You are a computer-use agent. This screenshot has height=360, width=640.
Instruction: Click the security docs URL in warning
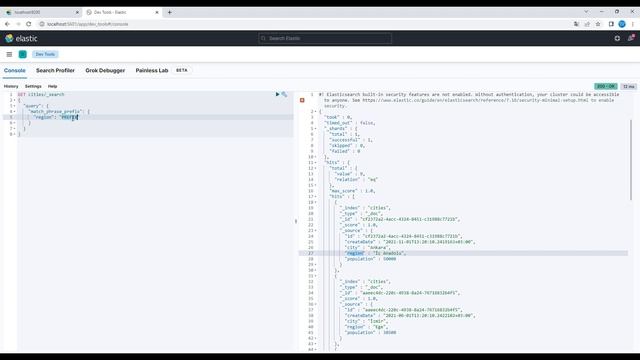tap(476, 100)
